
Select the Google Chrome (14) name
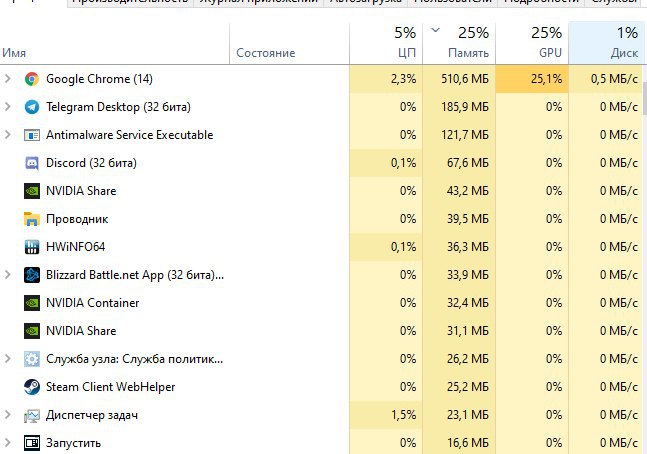(x=99, y=79)
